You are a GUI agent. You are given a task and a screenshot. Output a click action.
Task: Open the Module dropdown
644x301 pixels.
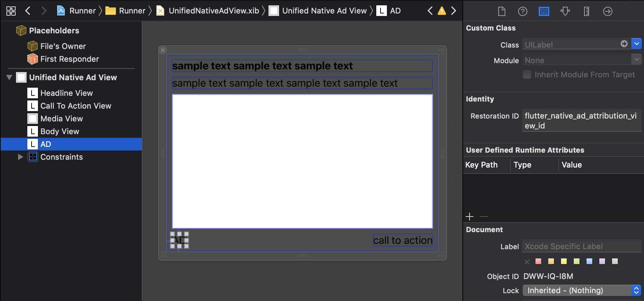click(637, 60)
